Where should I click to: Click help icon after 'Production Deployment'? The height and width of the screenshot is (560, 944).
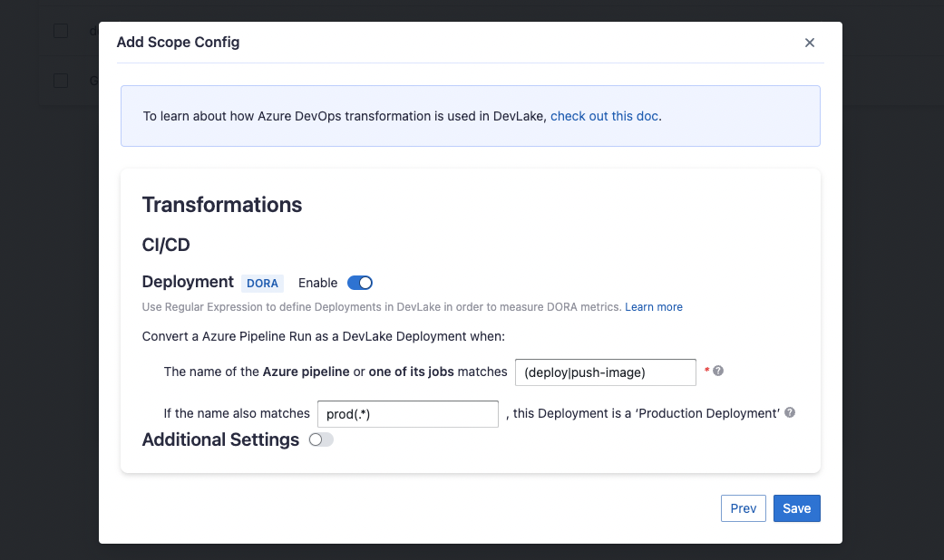pos(790,412)
